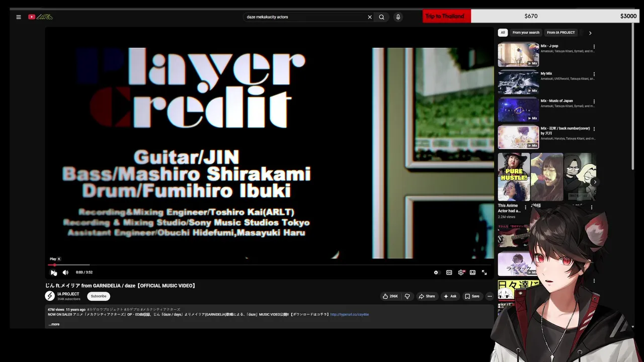
Task: Click the 0:03 / 3:52 time display
Action: click(x=84, y=273)
